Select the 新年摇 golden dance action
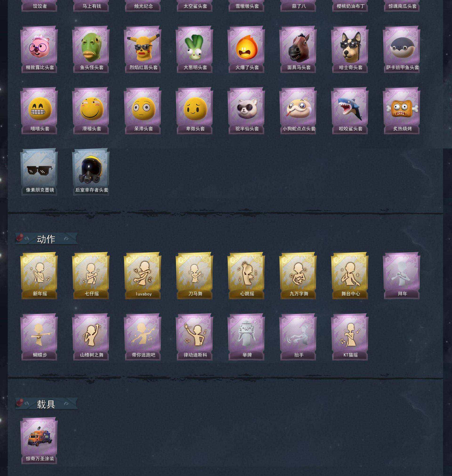 [x=39, y=276]
